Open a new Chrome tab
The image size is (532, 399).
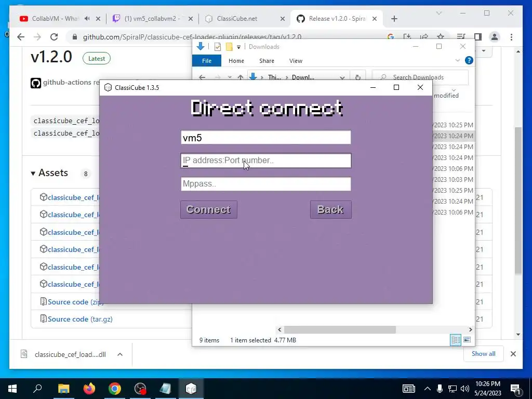[394, 19]
